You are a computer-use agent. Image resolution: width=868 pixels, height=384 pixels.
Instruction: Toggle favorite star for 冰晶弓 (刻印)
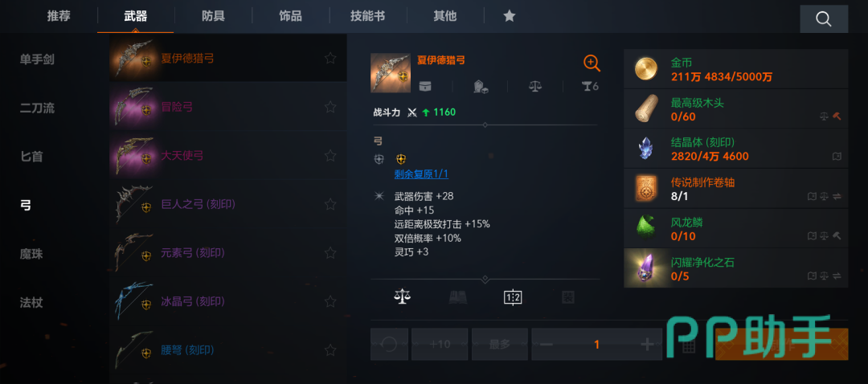pyautogui.click(x=330, y=301)
